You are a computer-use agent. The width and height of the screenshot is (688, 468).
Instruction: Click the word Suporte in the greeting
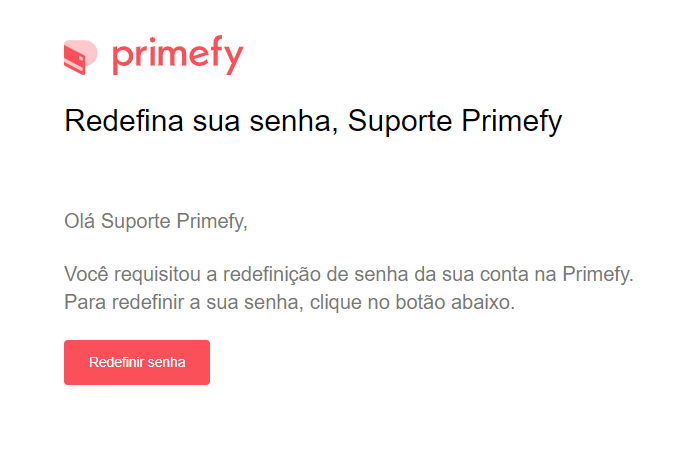click(136, 221)
